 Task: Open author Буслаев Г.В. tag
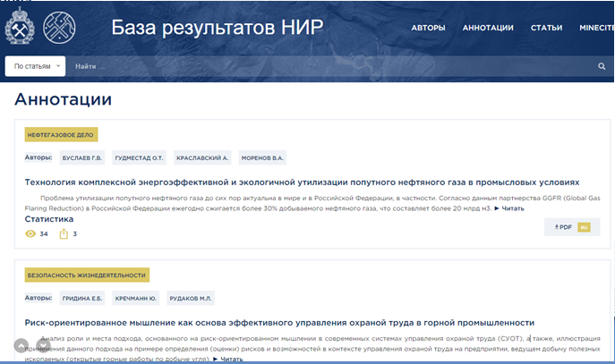pyautogui.click(x=81, y=157)
